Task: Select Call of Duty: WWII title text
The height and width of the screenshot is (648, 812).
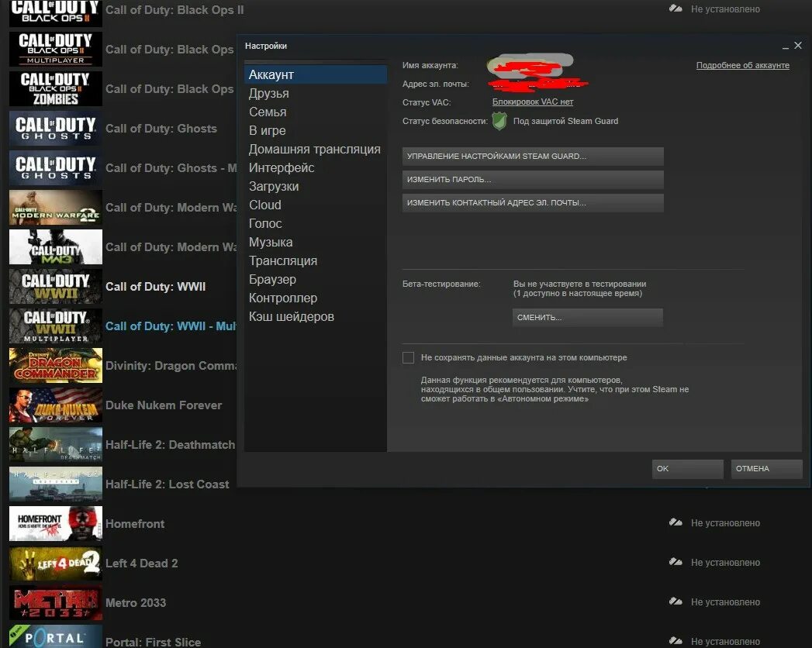Action: click(x=155, y=287)
